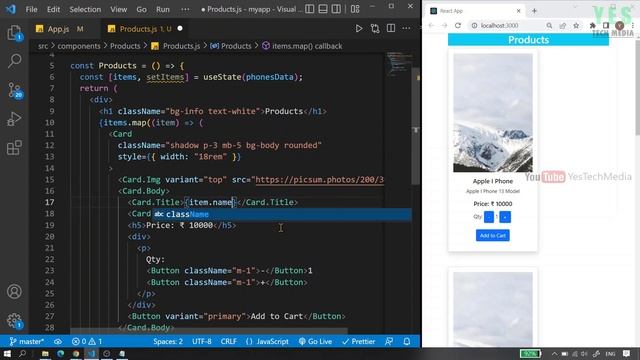Click the Apple I Phone product image
This screenshot has width=640, height=360.
[x=493, y=113]
